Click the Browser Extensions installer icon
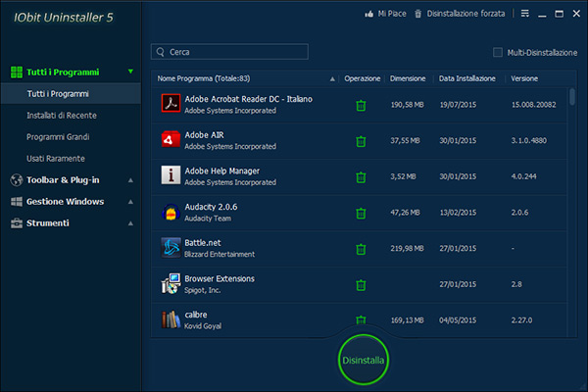Viewport: 588px width, 392px height. click(171, 283)
